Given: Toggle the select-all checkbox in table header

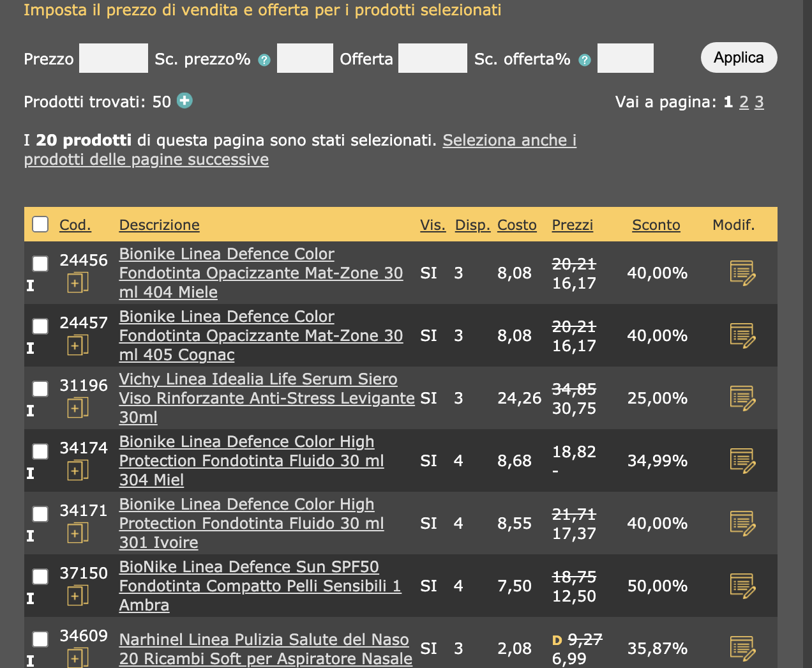Looking at the screenshot, I should point(40,224).
